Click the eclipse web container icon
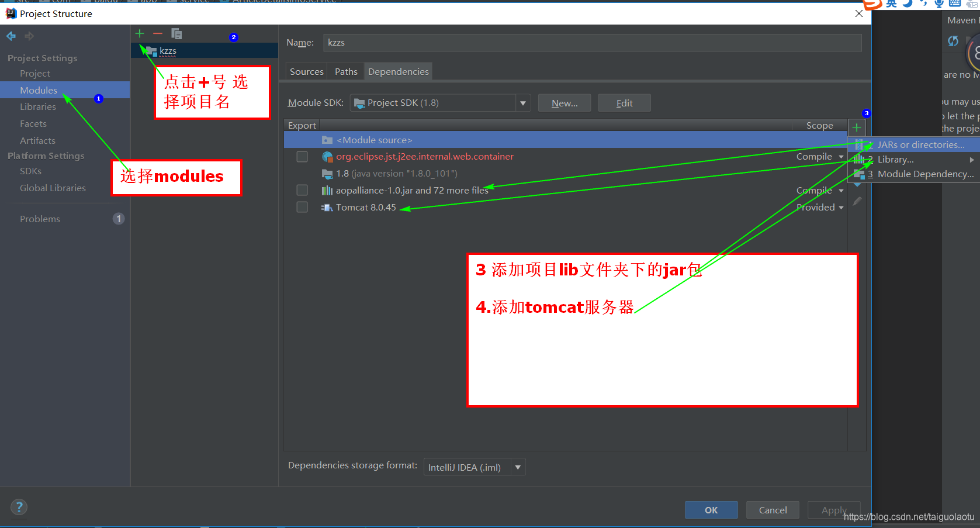Screen dimensions: 980x528 pos(327,157)
